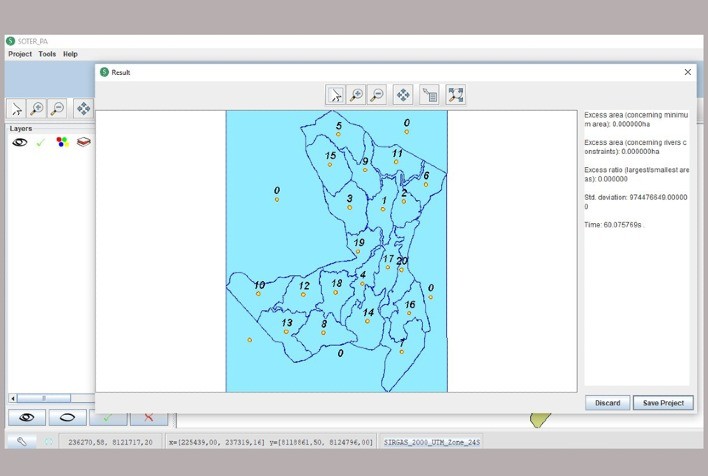Viewport: 708px width, 476px height.
Task: Click the cyan circular icon in status bar
Action: coord(48,442)
